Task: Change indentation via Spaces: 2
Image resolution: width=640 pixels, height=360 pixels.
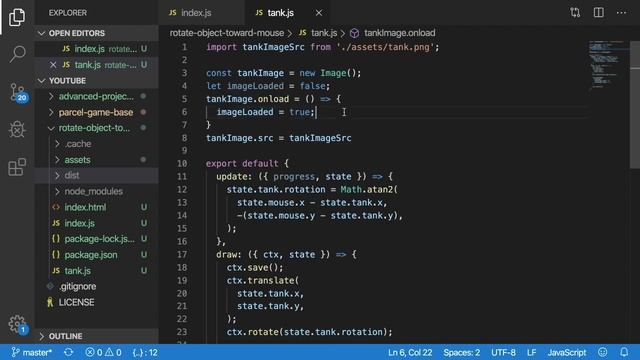Action: pos(462,352)
